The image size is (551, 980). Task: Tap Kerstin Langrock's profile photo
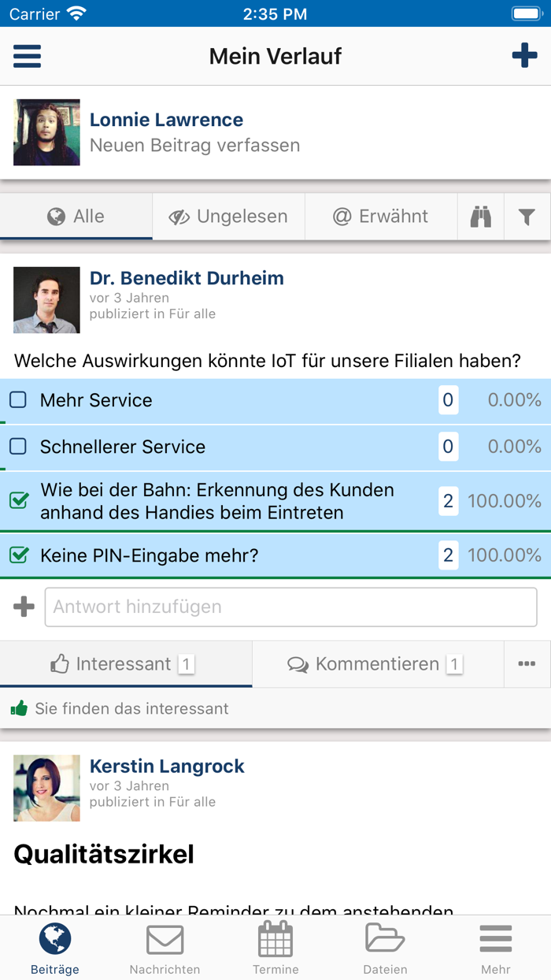click(x=46, y=788)
